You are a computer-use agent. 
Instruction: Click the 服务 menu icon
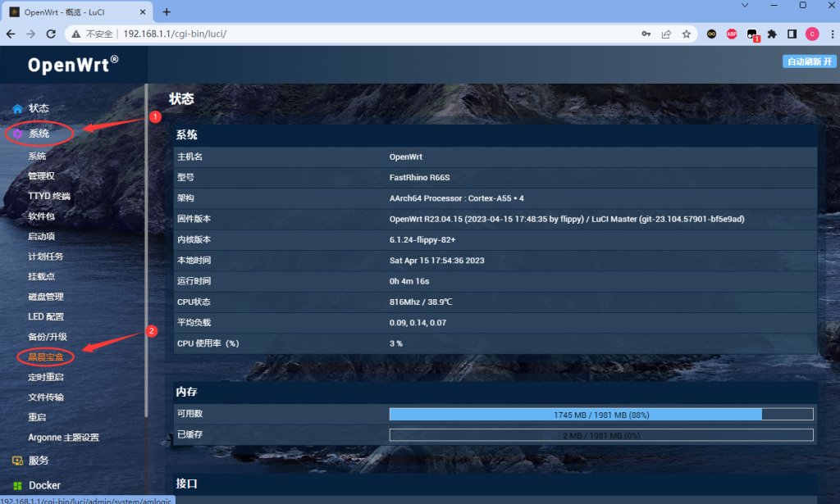(17, 461)
